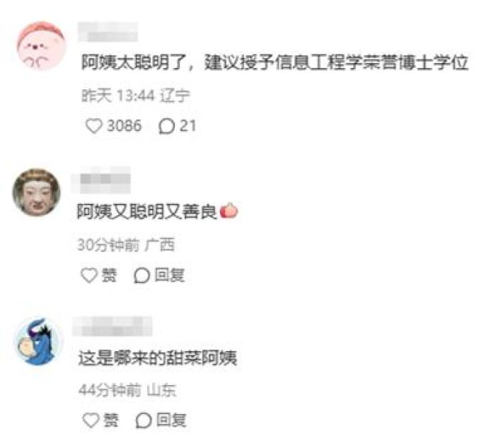Select the comment about 荣誉博士学位

click(275, 62)
